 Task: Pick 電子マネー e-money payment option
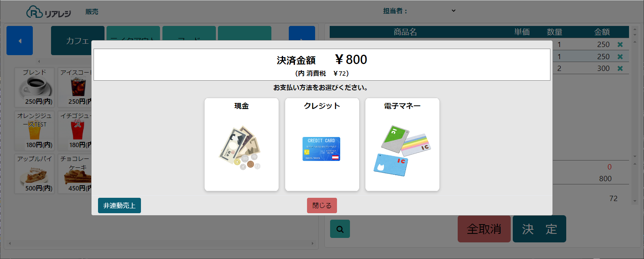coord(402,144)
